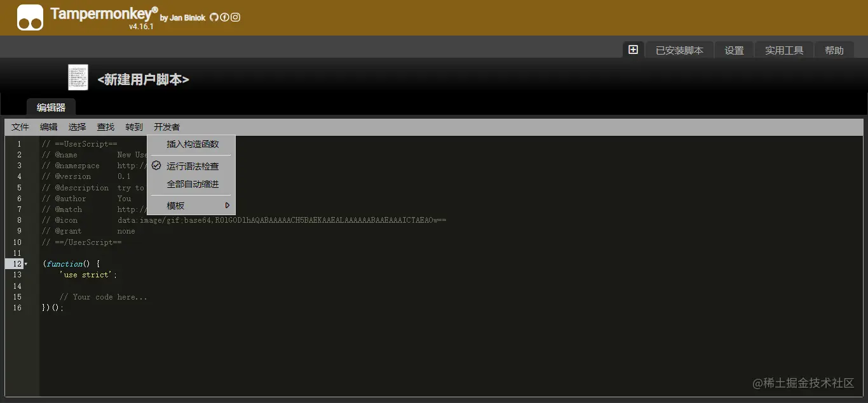This screenshot has height=403, width=868.
Task: Open the 查找 menu
Action: click(x=105, y=127)
